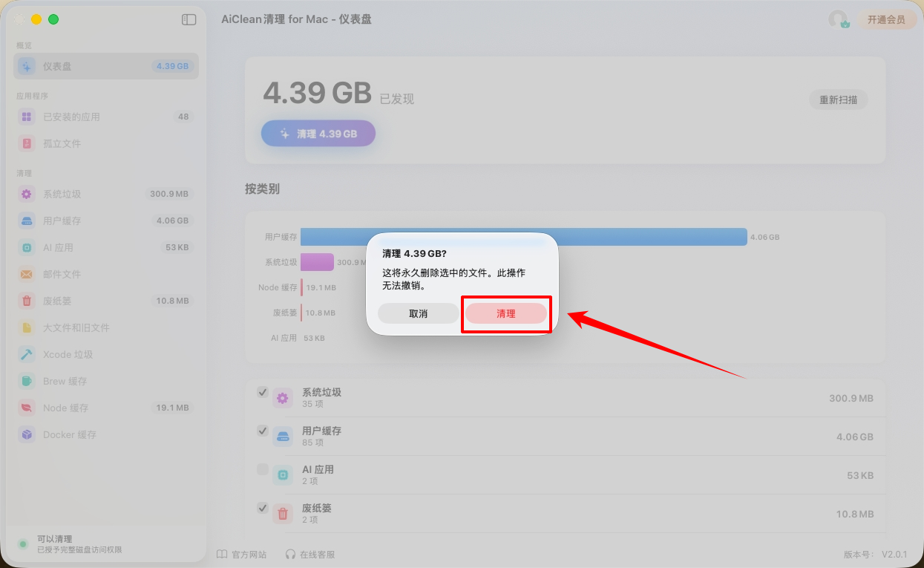
Task: Uncheck the 用户缓存 checkbox in the list
Action: 263,431
